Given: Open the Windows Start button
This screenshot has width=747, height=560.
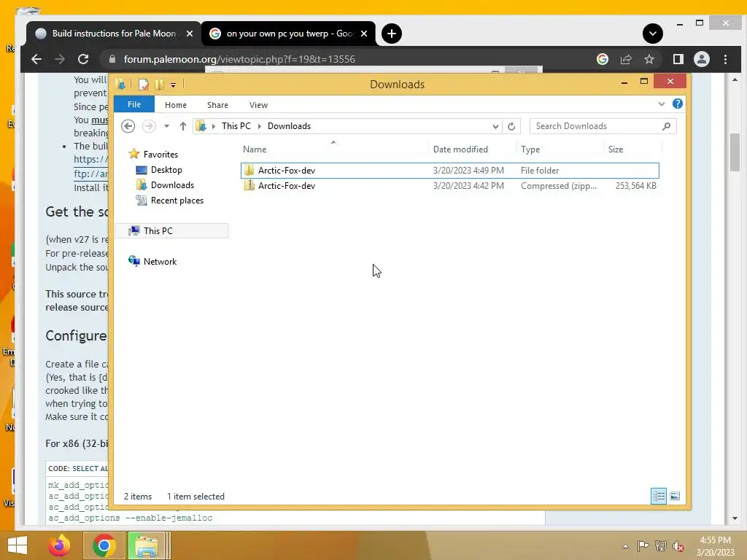Looking at the screenshot, I should (x=18, y=545).
